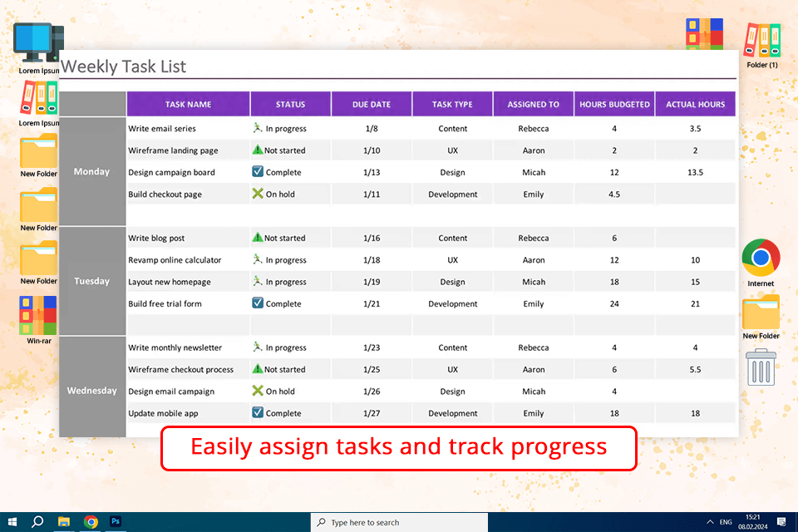Open File Explorer from the taskbar
The width and height of the screenshot is (798, 532).
[64, 522]
